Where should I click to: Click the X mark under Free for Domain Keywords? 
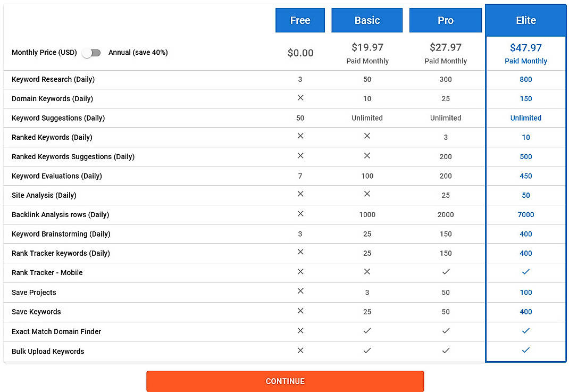coord(300,98)
